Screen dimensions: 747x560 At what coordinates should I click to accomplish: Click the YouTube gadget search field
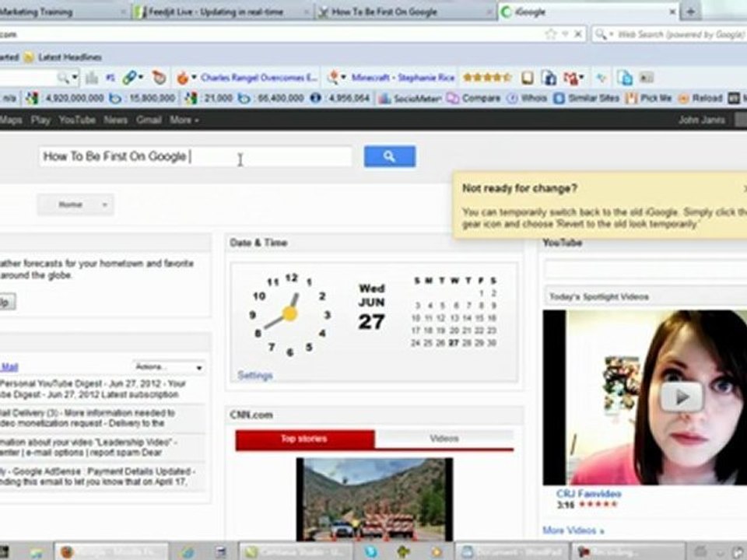pos(646,270)
